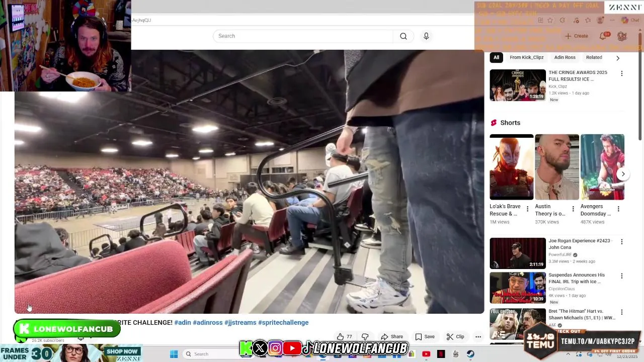
Task: Open options for Lo'ak's Brave Rescue short
Action: click(527, 209)
